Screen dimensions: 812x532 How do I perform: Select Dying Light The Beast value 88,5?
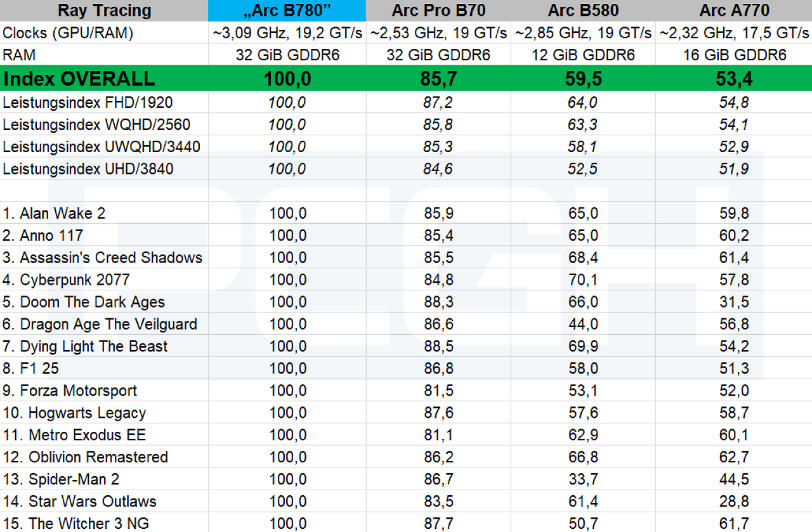(x=438, y=346)
